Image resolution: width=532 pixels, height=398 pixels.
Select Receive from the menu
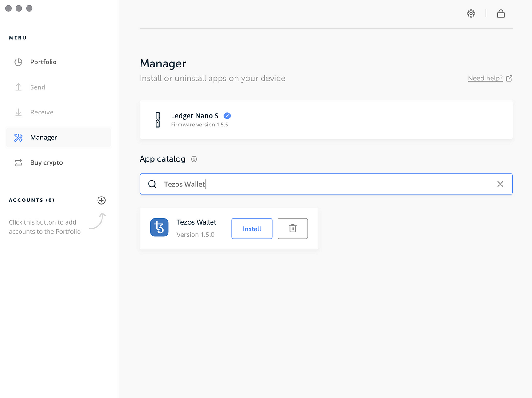click(x=42, y=112)
